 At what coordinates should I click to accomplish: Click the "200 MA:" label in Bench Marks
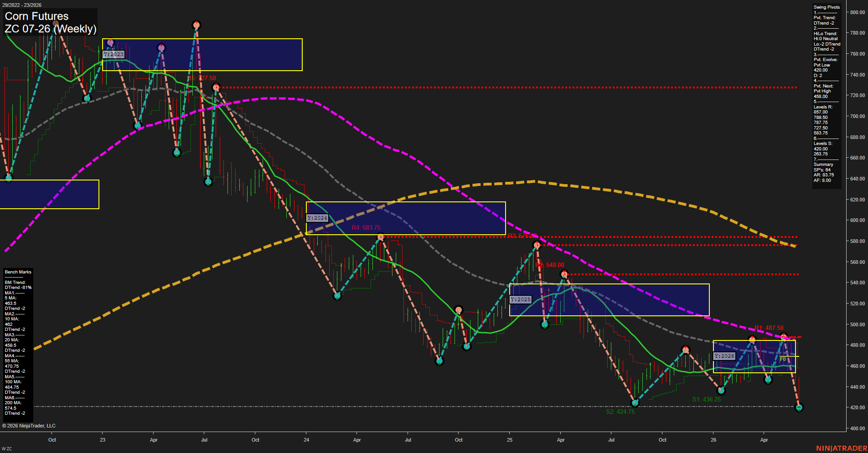pyautogui.click(x=13, y=403)
